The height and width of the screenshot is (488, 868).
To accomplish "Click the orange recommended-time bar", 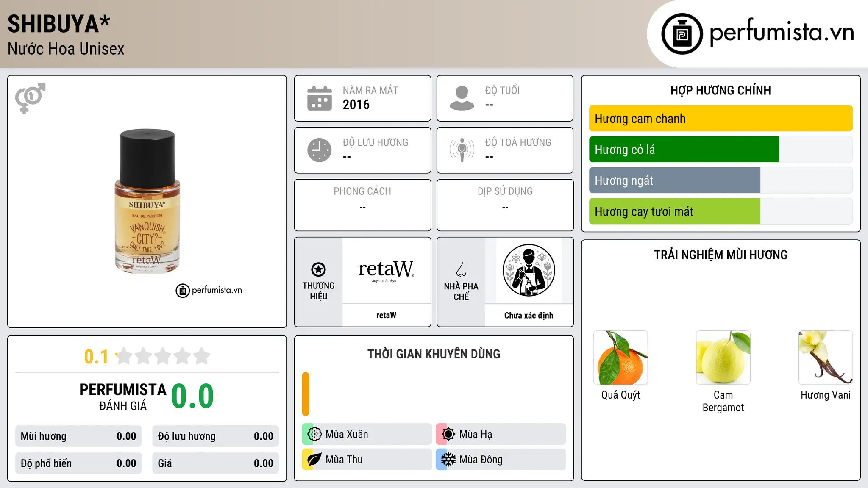I will click(306, 394).
